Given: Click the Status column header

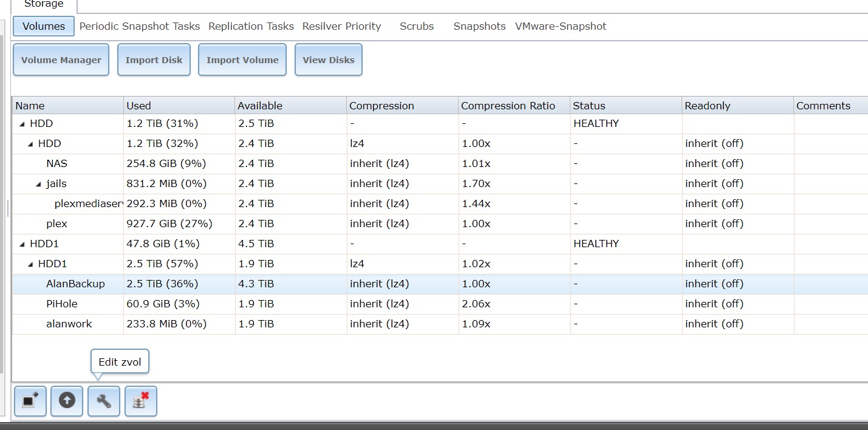Looking at the screenshot, I should coord(626,106).
